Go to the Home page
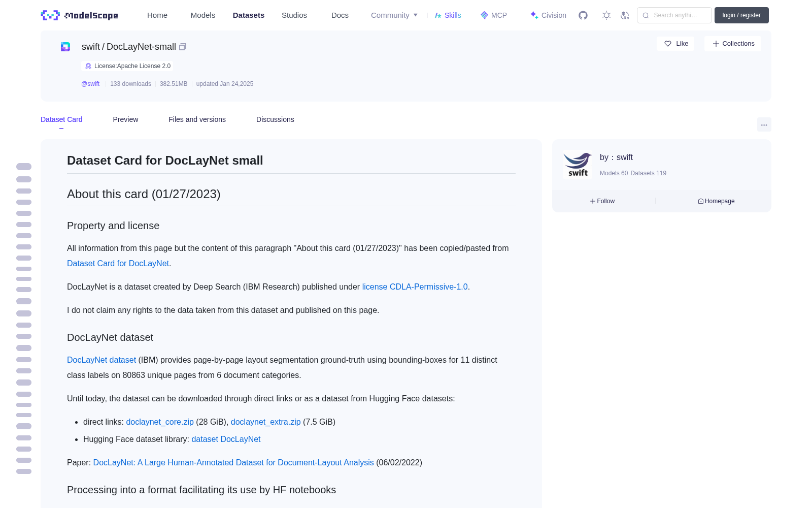 [157, 15]
